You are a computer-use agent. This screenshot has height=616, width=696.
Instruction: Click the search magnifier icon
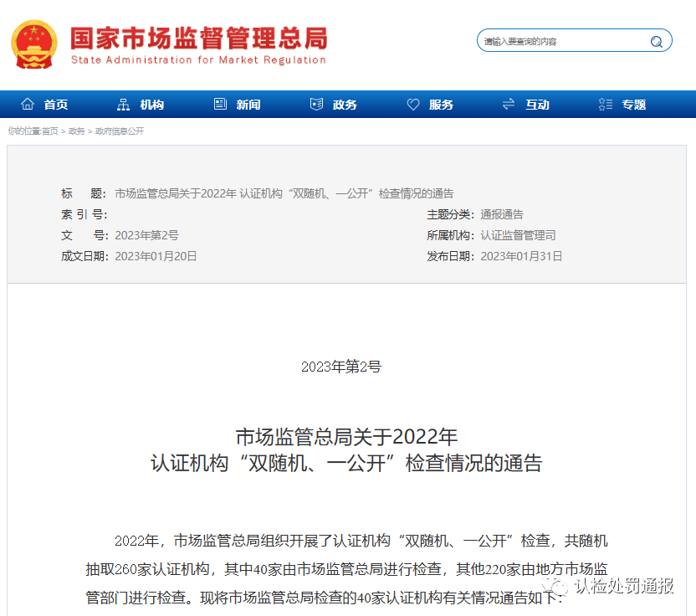coord(656,42)
